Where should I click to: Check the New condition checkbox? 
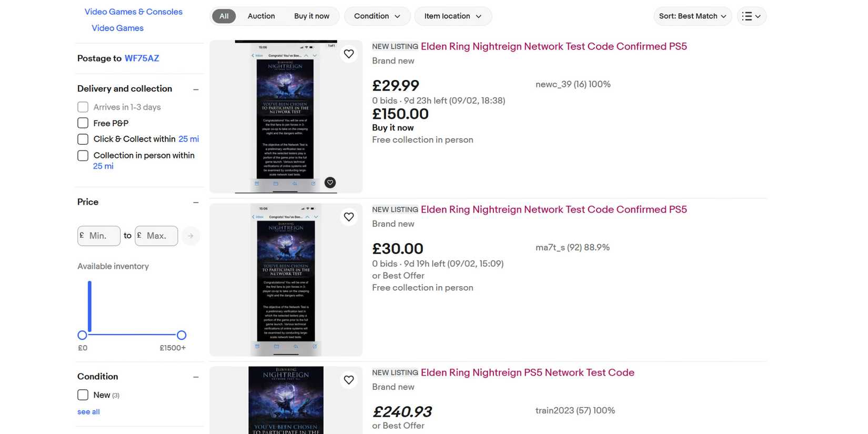coord(83,395)
